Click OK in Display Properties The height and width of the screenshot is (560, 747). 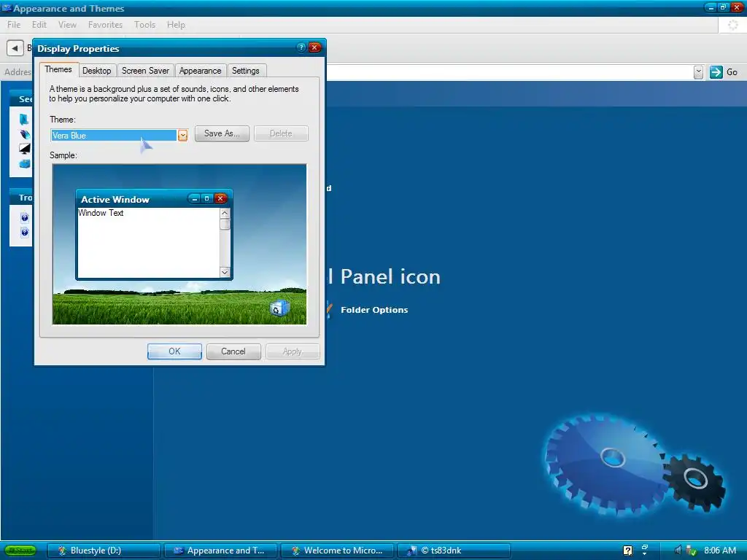click(174, 351)
